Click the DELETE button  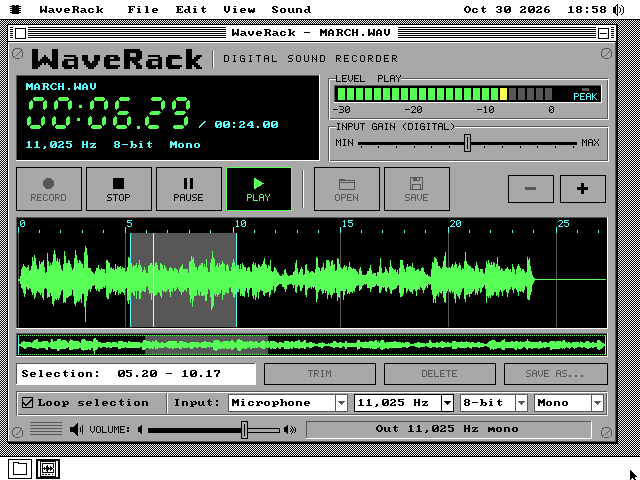pyautogui.click(x=440, y=374)
